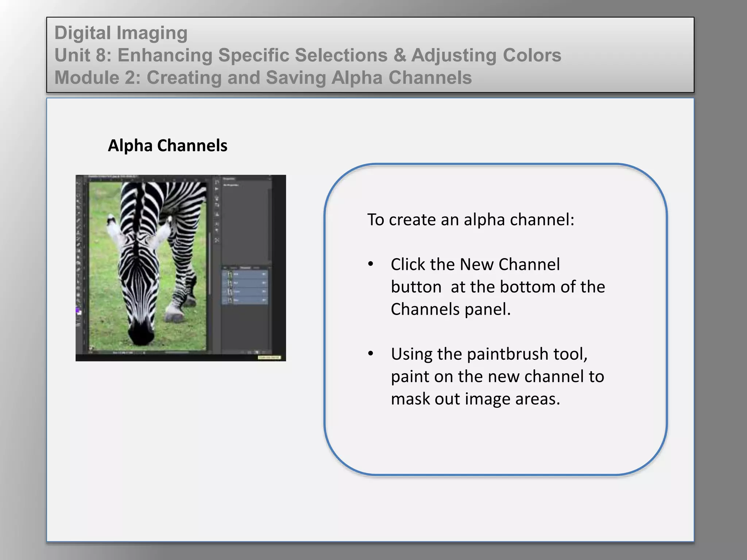Viewport: 747px width, 560px height.
Task: Click the purple foreground color swatch
Action: (x=77, y=309)
